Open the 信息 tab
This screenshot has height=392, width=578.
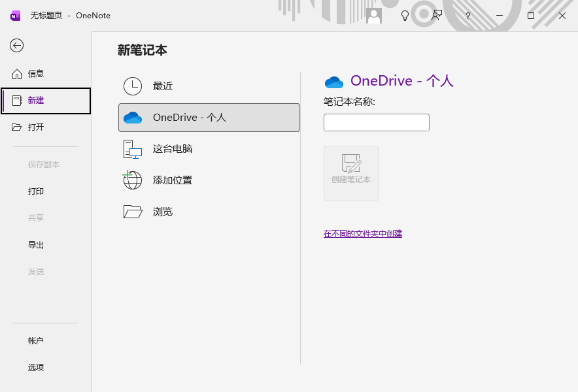[46, 74]
